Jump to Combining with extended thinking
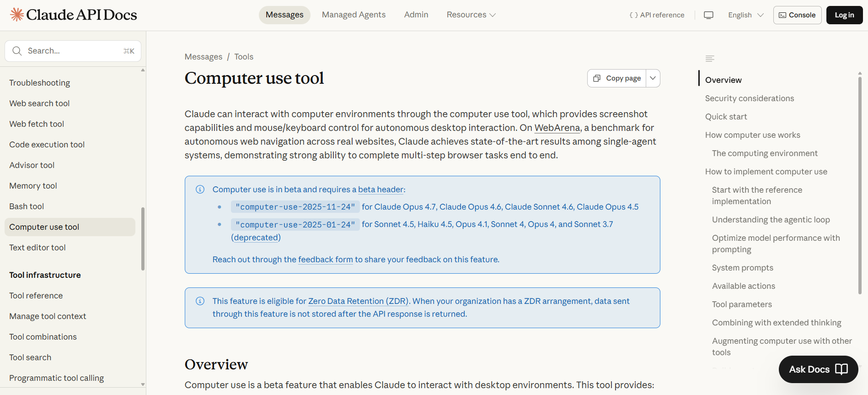This screenshot has width=868, height=395. (777, 323)
